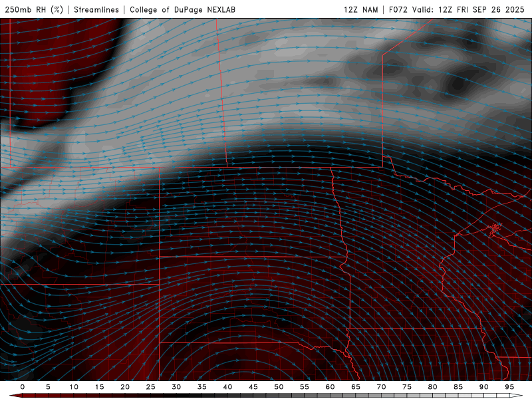This screenshot has height=399, width=532.
Task: Click the legend value '80'
Action: tap(433, 387)
